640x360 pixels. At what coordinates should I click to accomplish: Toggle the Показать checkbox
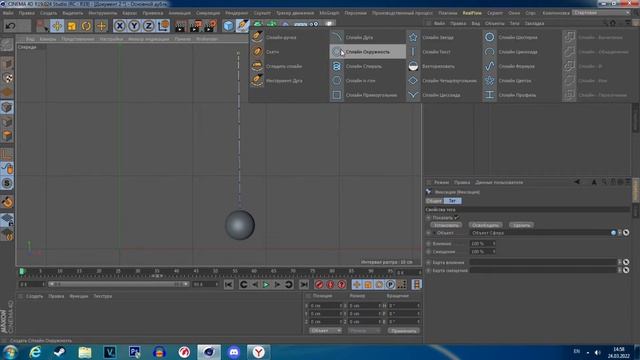point(457,218)
